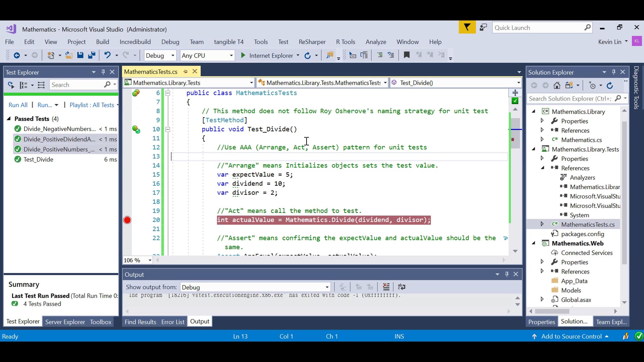
Task: Click Add to Source Control
Action: [x=571, y=336]
